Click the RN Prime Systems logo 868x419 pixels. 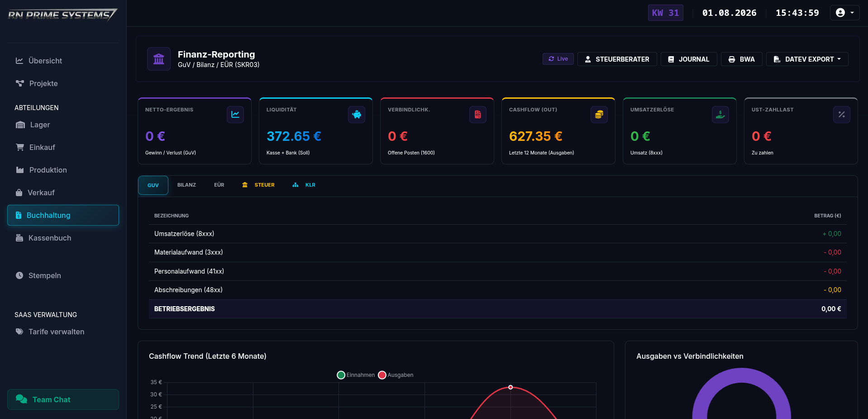(62, 14)
